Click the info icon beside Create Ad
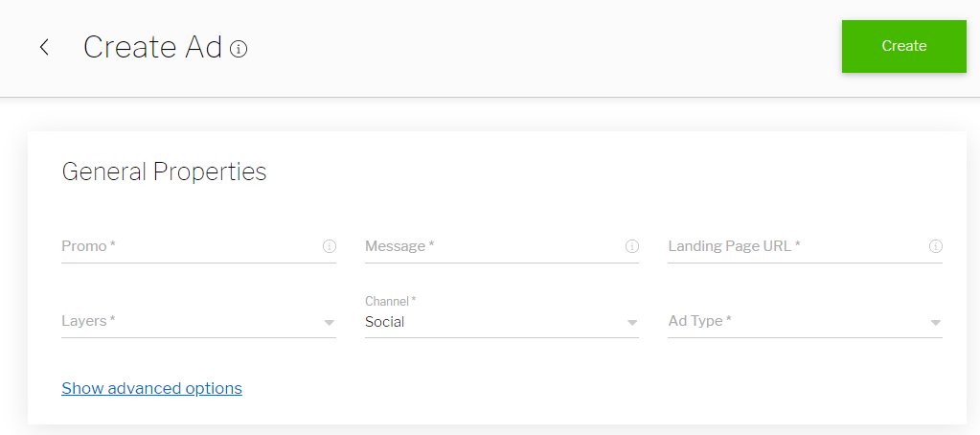Screen dimensions: 980x435 click(x=239, y=48)
